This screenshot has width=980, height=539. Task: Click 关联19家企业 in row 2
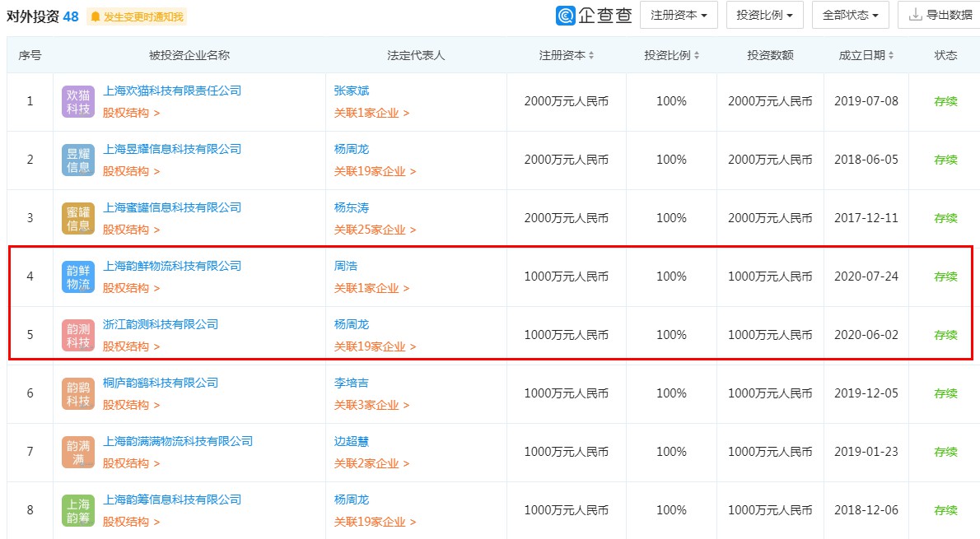[x=375, y=171]
